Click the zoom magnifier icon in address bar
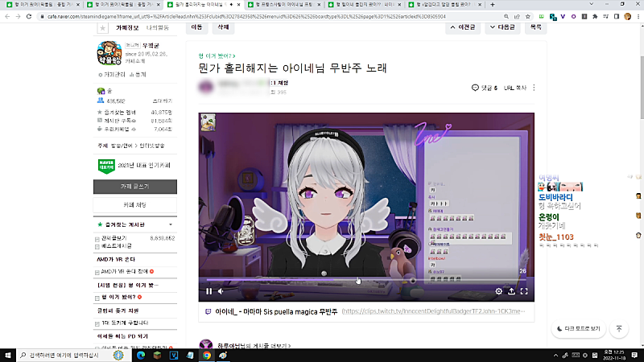 (x=506, y=16)
